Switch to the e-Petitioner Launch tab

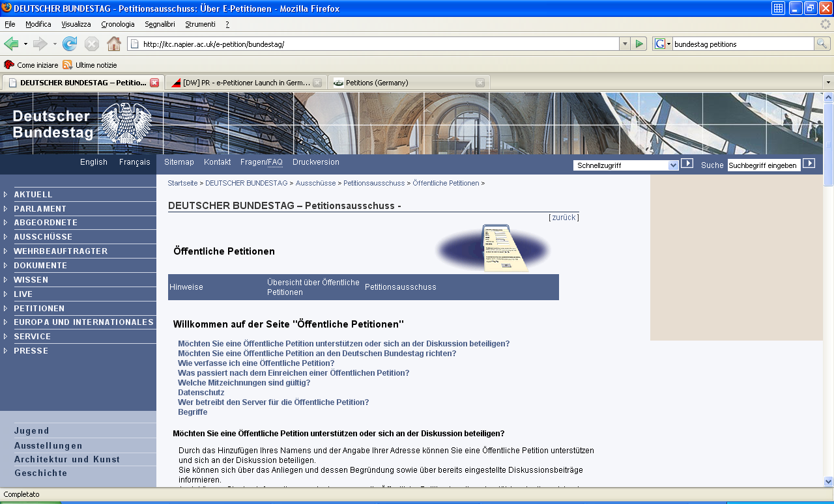click(246, 83)
